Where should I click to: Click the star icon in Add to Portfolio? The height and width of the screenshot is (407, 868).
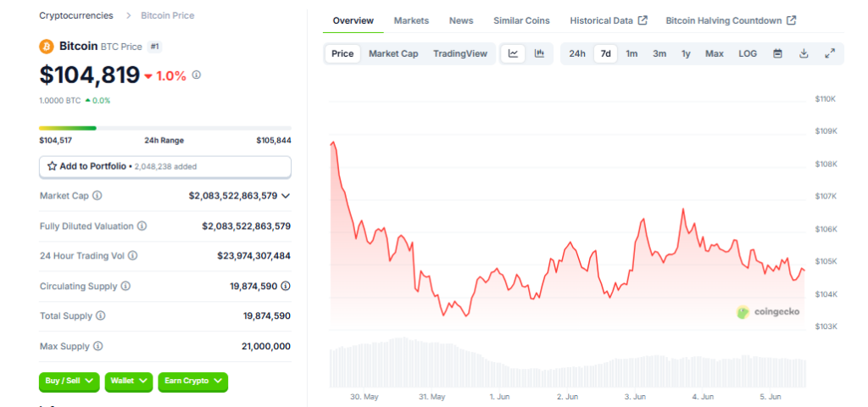click(x=52, y=166)
